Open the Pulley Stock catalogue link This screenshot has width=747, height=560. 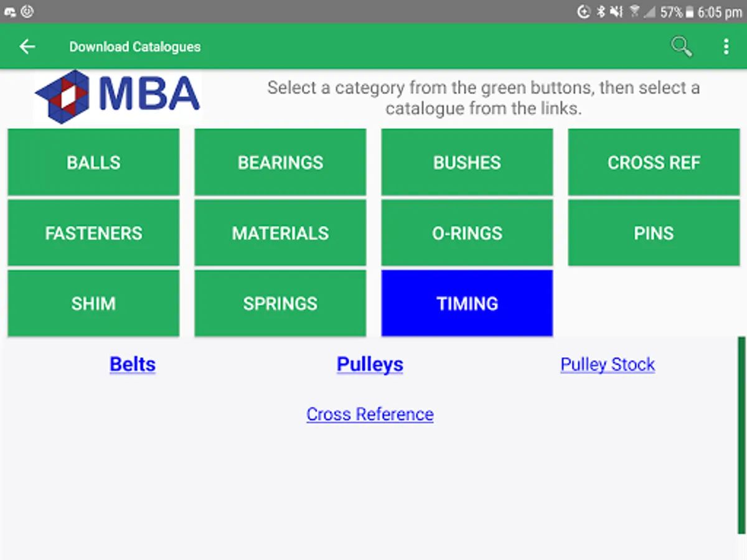tap(608, 365)
